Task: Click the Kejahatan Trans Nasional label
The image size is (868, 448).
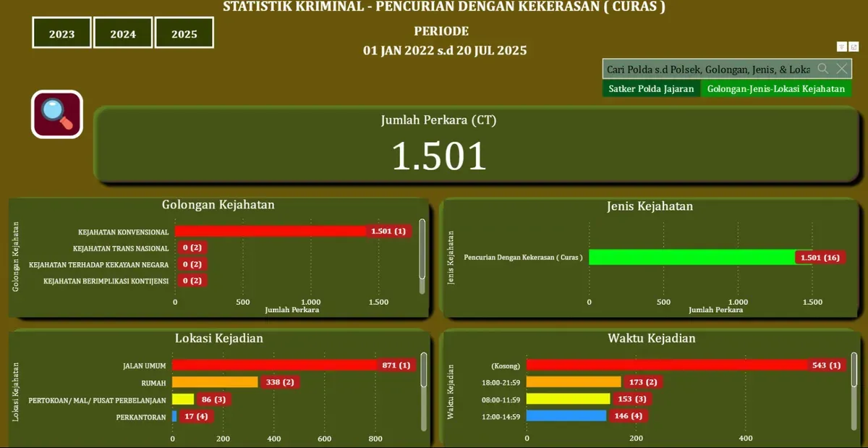Action: point(121,248)
